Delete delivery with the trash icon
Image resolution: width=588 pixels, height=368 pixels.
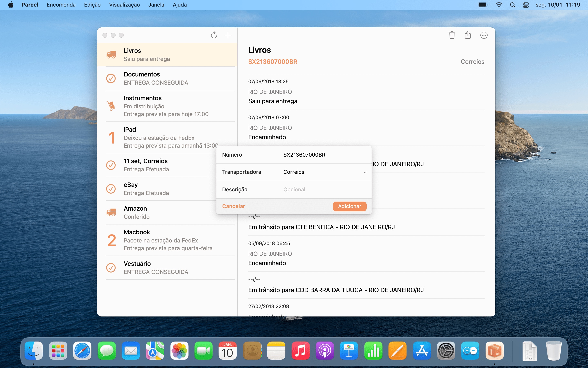click(452, 35)
